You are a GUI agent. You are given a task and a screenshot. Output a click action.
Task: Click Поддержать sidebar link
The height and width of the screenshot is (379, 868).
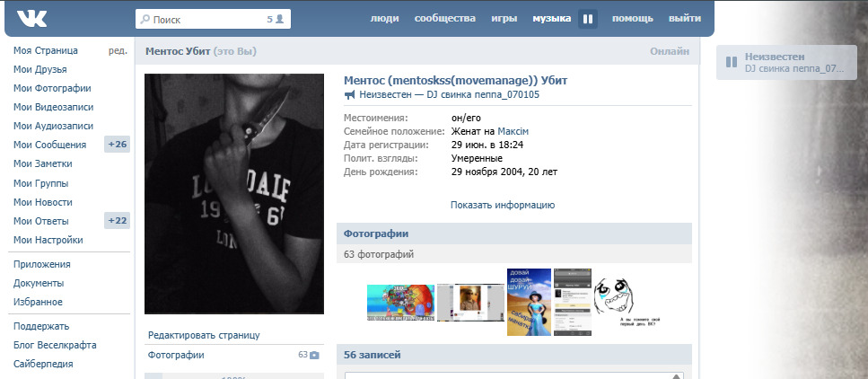click(x=41, y=326)
